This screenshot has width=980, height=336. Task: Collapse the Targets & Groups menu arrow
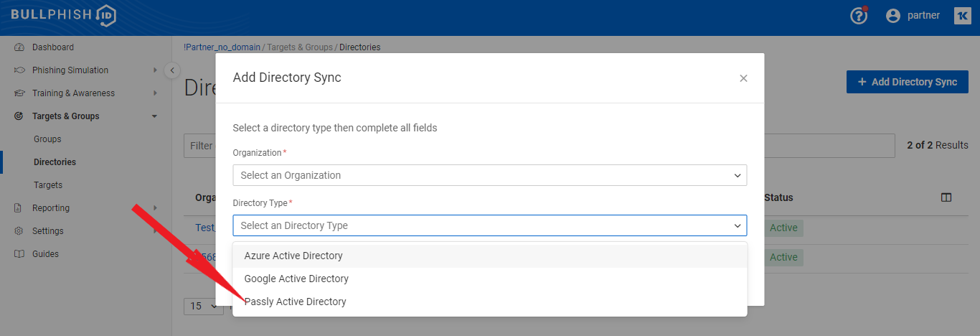tap(154, 116)
